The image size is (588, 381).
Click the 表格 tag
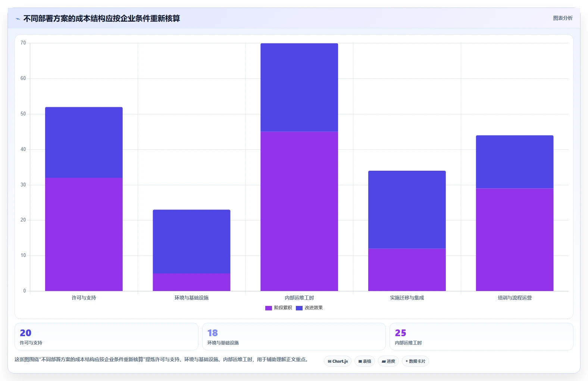click(365, 361)
